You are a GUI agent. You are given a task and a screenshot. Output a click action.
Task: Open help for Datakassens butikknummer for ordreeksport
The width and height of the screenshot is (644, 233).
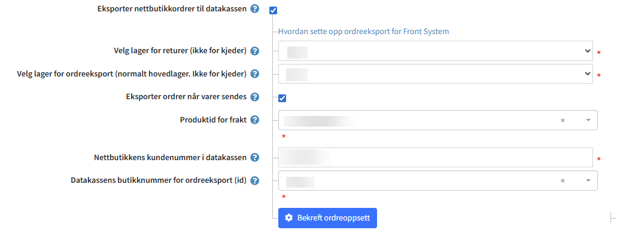click(x=254, y=180)
